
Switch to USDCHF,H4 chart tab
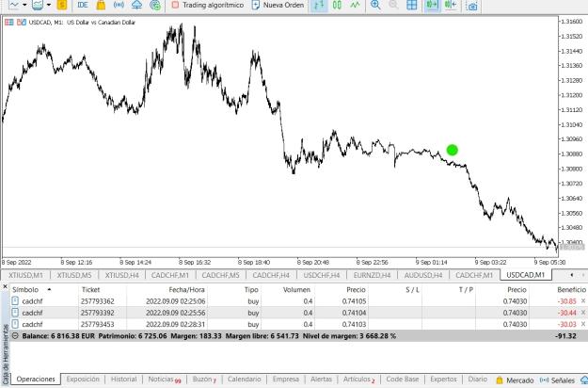pos(322,275)
